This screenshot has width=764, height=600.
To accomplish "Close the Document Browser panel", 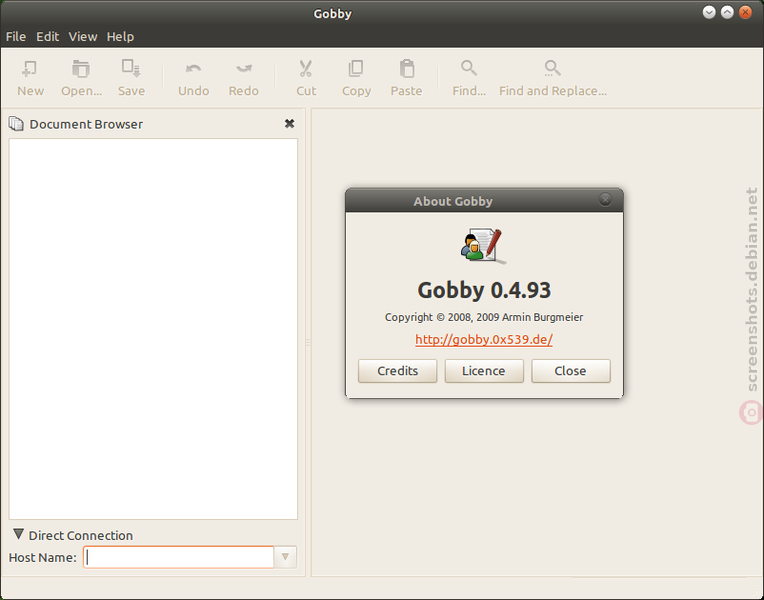I will (289, 124).
